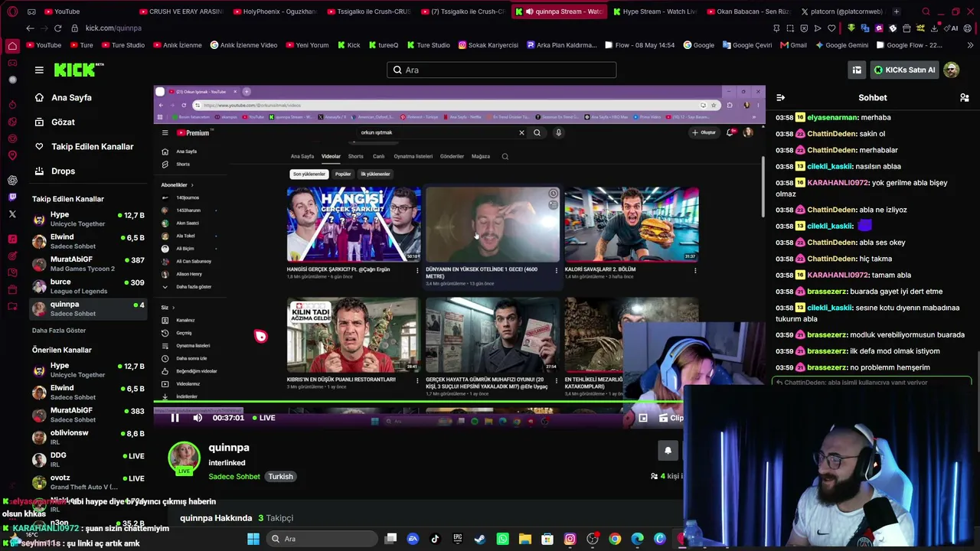Mute the stream volume

click(x=198, y=418)
